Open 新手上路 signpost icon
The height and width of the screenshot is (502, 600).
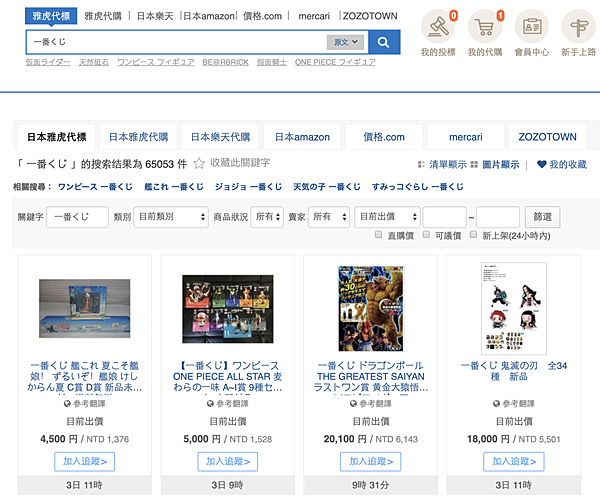(578, 26)
